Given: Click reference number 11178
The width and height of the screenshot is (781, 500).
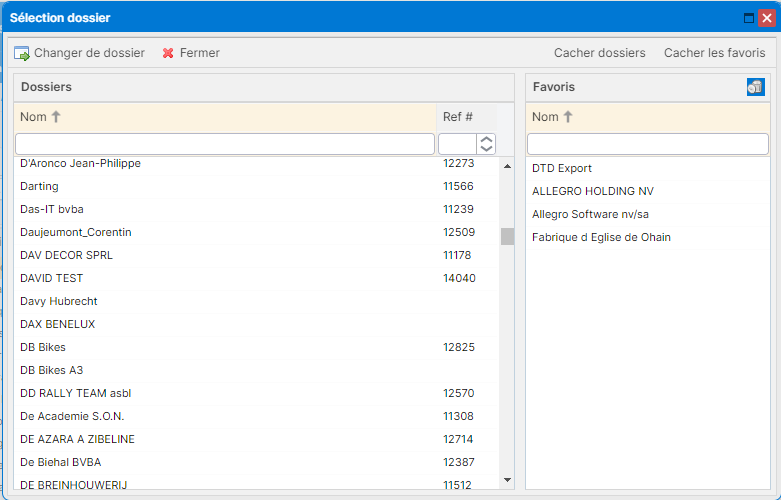Looking at the screenshot, I should point(457,255).
